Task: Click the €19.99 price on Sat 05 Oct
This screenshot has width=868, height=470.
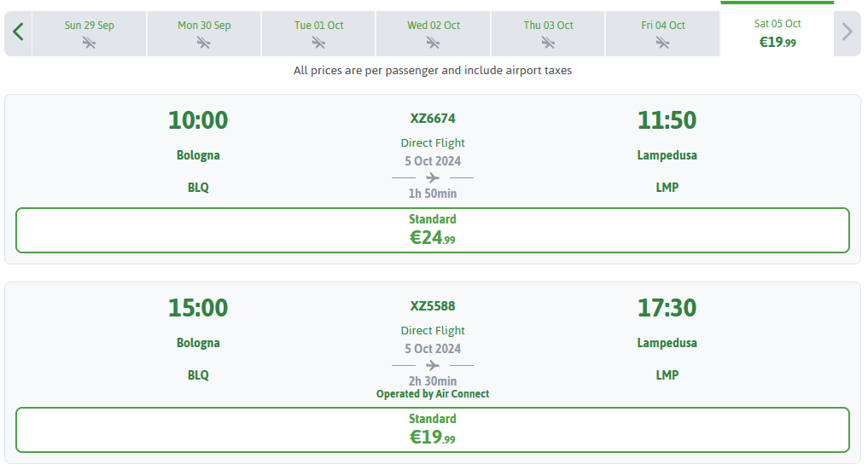Action: [778, 43]
